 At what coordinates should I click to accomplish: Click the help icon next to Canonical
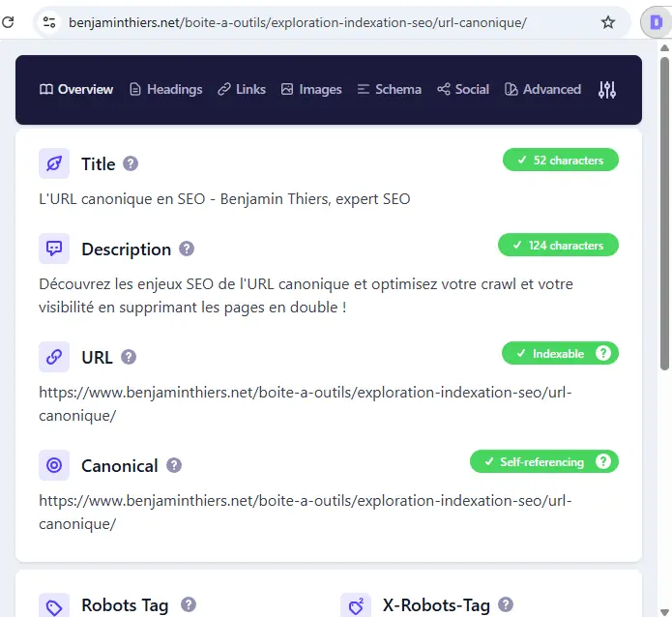174,465
